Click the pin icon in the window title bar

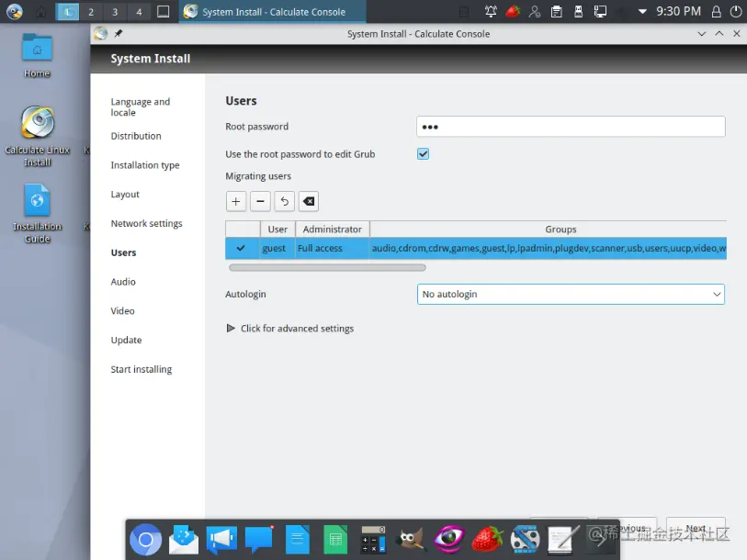click(x=119, y=33)
